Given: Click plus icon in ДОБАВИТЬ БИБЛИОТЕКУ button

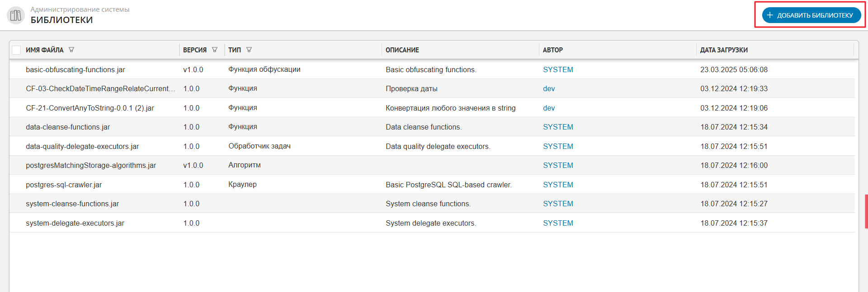Looking at the screenshot, I should pyautogui.click(x=770, y=15).
